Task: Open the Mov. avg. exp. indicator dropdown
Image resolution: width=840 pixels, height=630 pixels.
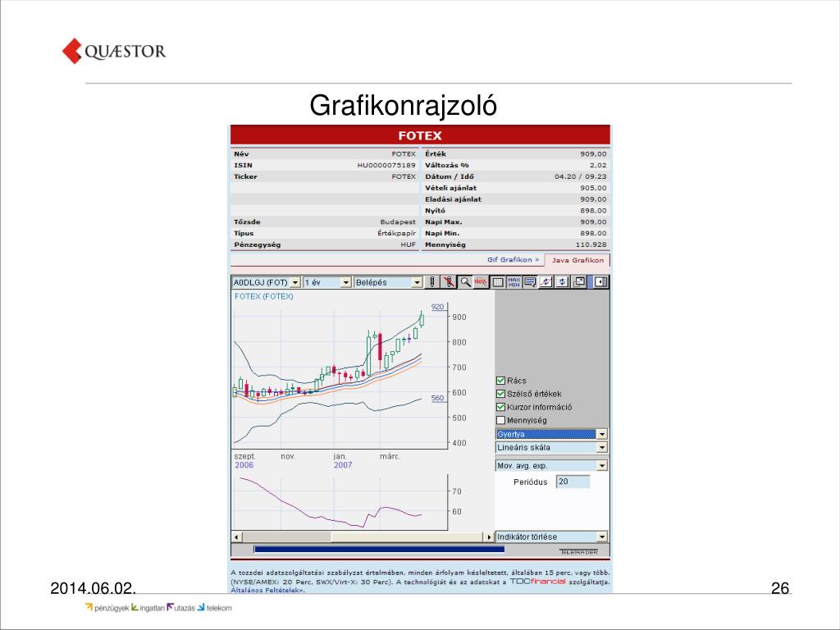Action: click(x=551, y=466)
